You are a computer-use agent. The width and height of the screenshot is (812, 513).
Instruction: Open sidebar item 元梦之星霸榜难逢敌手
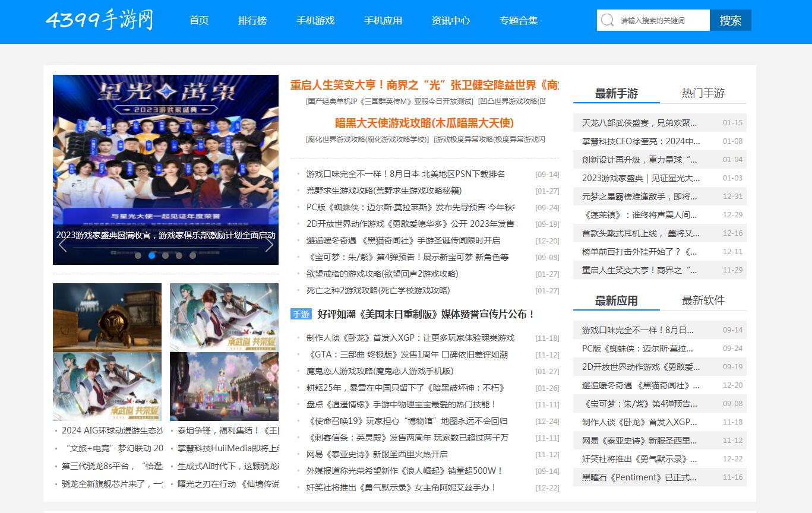(640, 197)
